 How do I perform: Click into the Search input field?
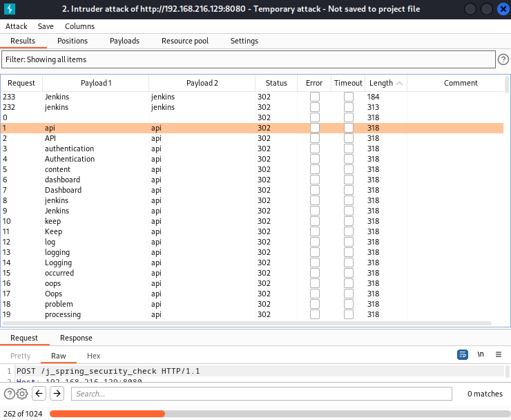tap(261, 394)
